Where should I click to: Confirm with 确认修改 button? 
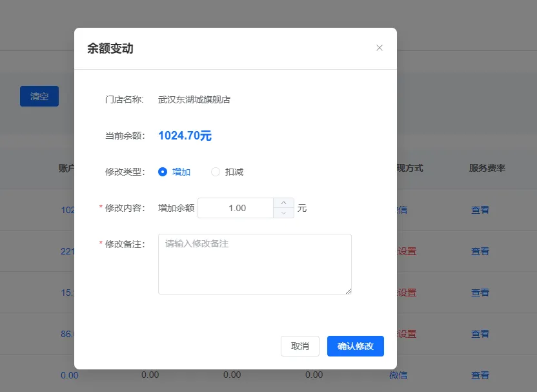click(356, 346)
